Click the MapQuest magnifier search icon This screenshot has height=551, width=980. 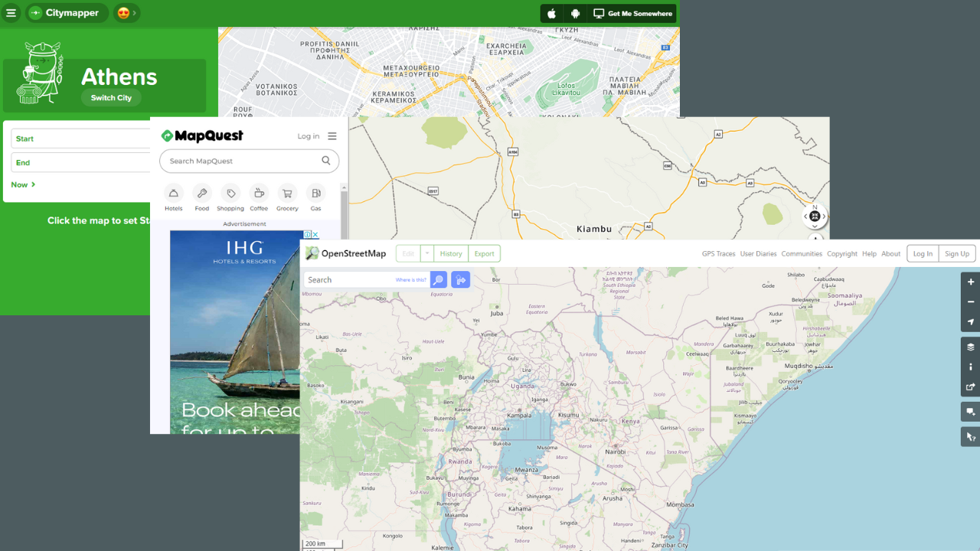[x=326, y=161]
